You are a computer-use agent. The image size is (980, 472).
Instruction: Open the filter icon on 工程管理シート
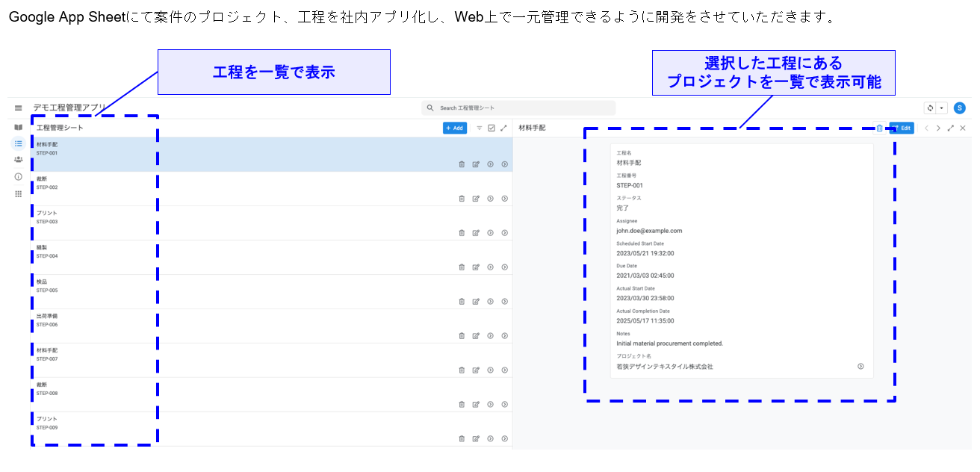pos(480,128)
